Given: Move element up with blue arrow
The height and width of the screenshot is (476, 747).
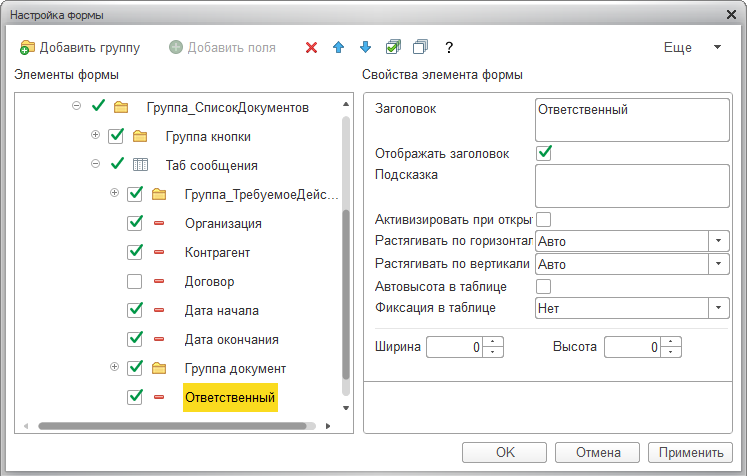Looking at the screenshot, I should click(x=339, y=47).
